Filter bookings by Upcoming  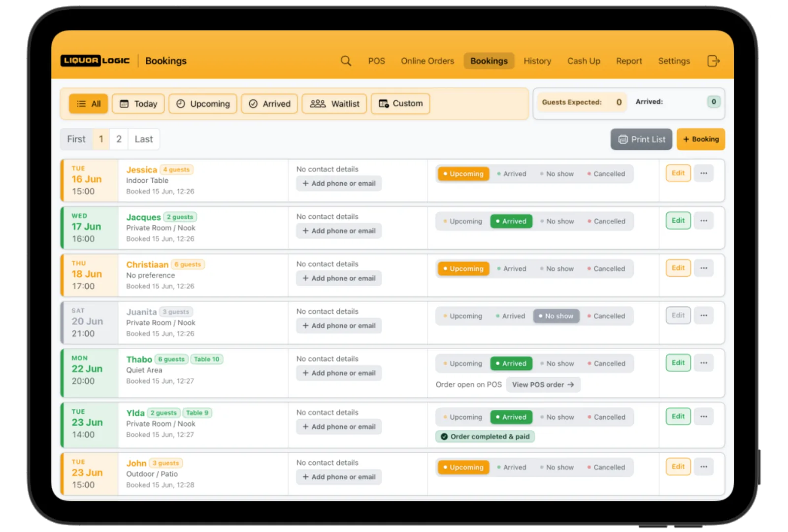tap(203, 104)
